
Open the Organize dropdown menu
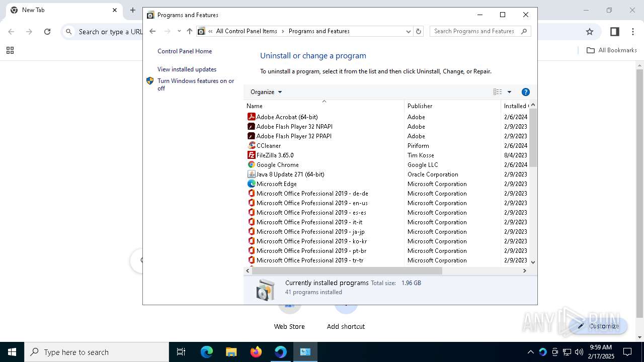pyautogui.click(x=266, y=92)
